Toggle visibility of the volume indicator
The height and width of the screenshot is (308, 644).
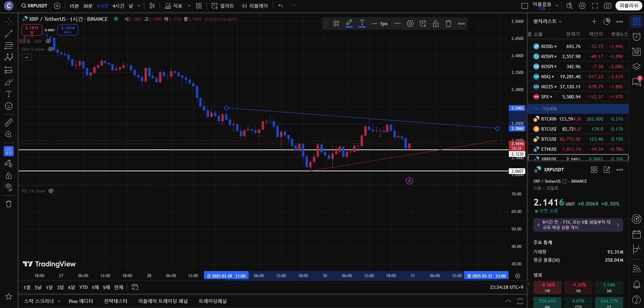pos(48,41)
